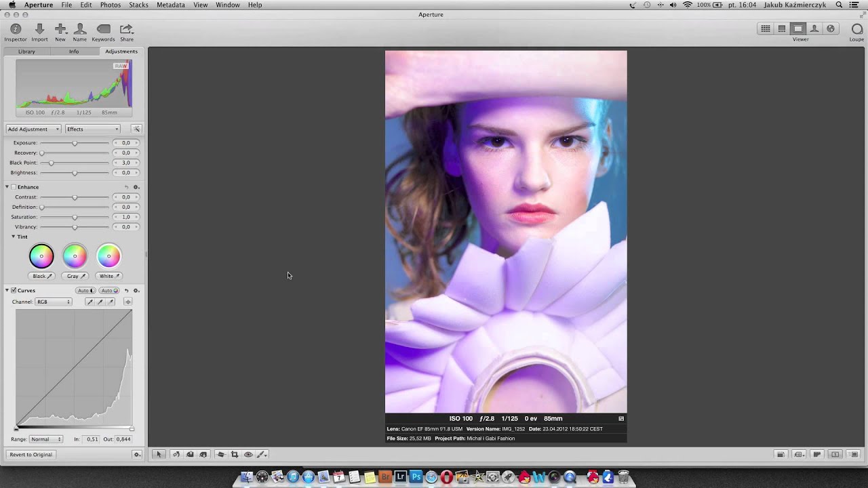Screen dimensions: 868x488
Task: Open the Photos menu
Action: tap(111, 5)
